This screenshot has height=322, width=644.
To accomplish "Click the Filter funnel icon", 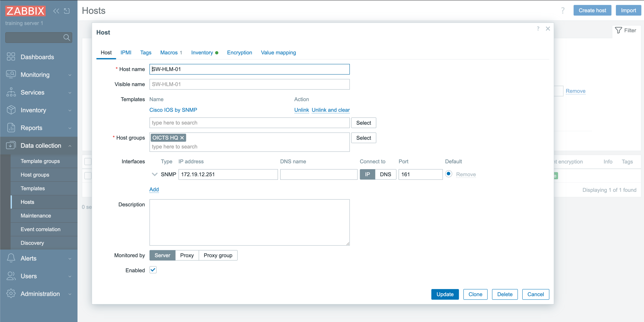I will tap(618, 30).
